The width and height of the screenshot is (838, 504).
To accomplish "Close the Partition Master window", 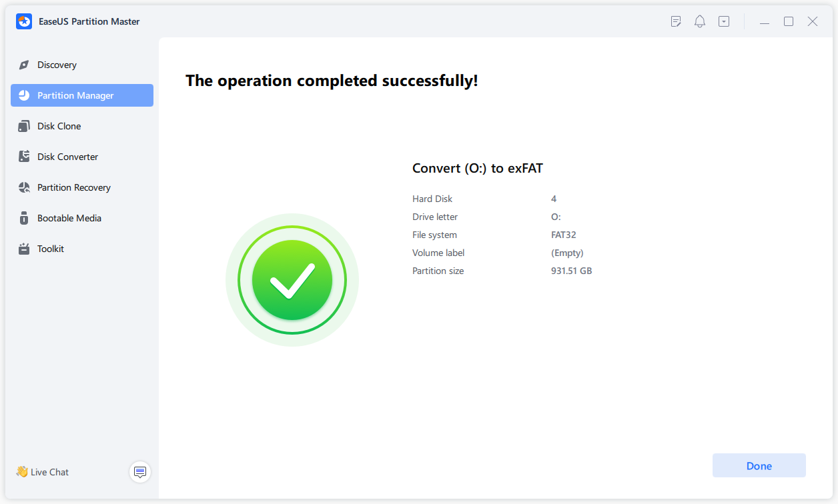I will [813, 21].
